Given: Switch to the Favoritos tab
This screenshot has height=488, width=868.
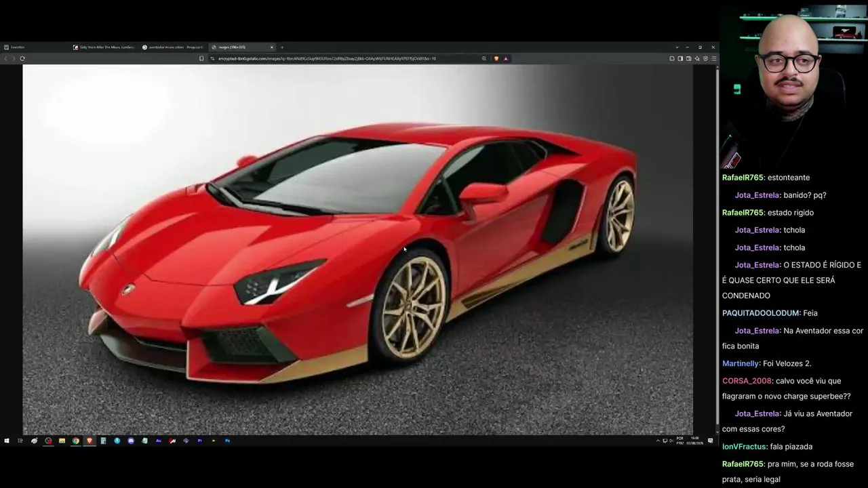Looking at the screenshot, I should coord(35,47).
